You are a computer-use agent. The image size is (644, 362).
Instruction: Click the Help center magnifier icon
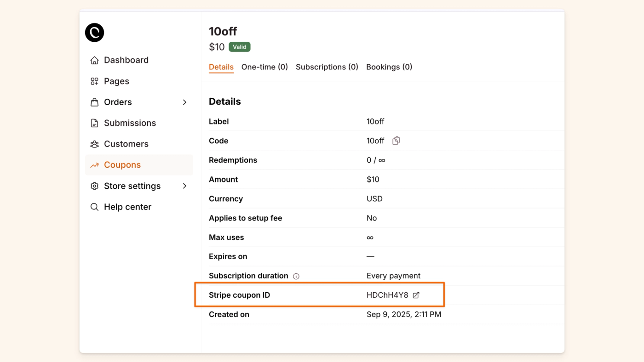coord(94,207)
